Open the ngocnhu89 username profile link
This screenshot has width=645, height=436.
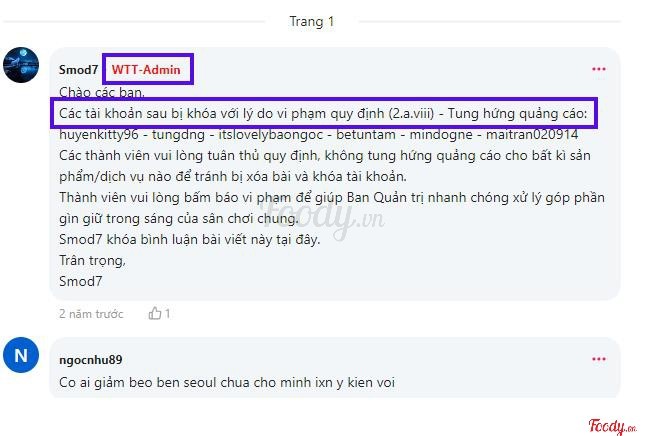click(x=91, y=359)
